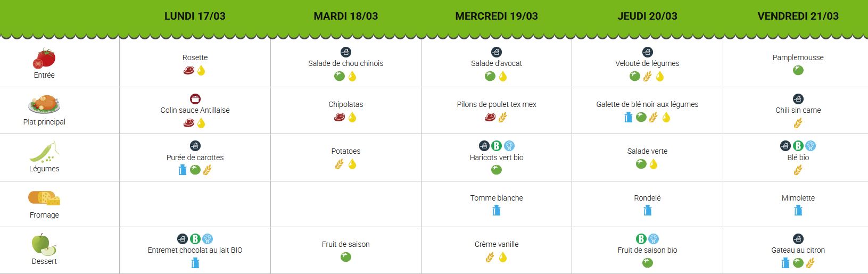The width and height of the screenshot is (868, 274).
Task: Click the cooking pot icon above Colin sauce Antillaise
Action: [x=195, y=99]
